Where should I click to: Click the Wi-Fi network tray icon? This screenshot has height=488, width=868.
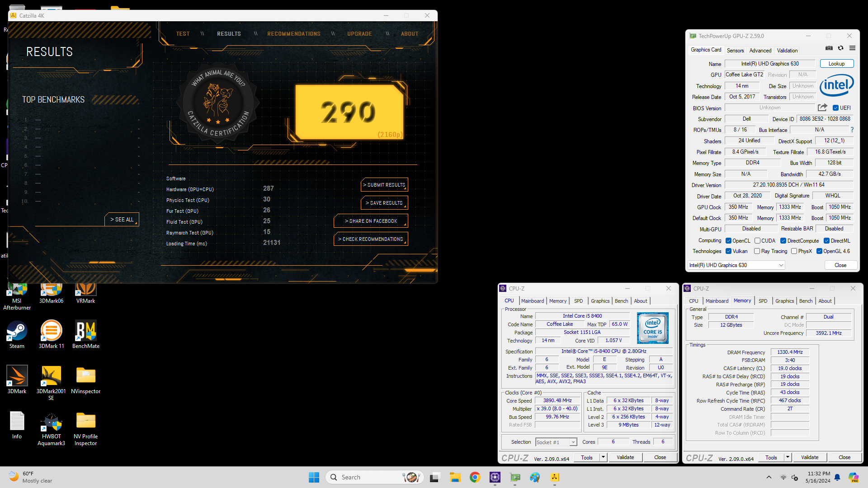pos(783,477)
